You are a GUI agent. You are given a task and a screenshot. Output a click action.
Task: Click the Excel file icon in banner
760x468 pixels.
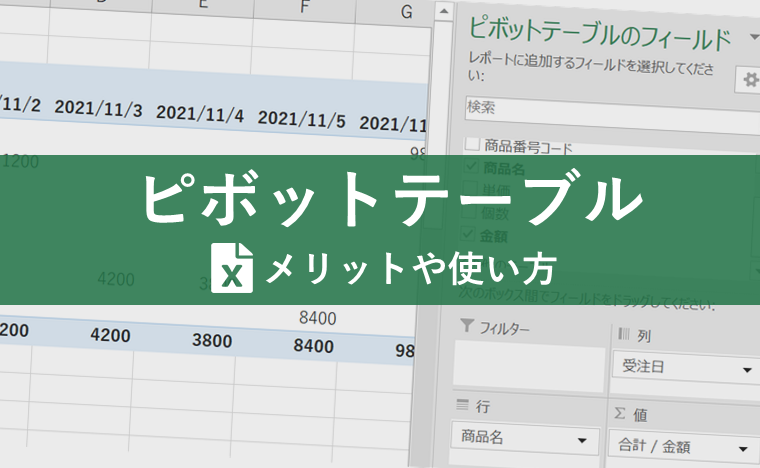pos(232,267)
